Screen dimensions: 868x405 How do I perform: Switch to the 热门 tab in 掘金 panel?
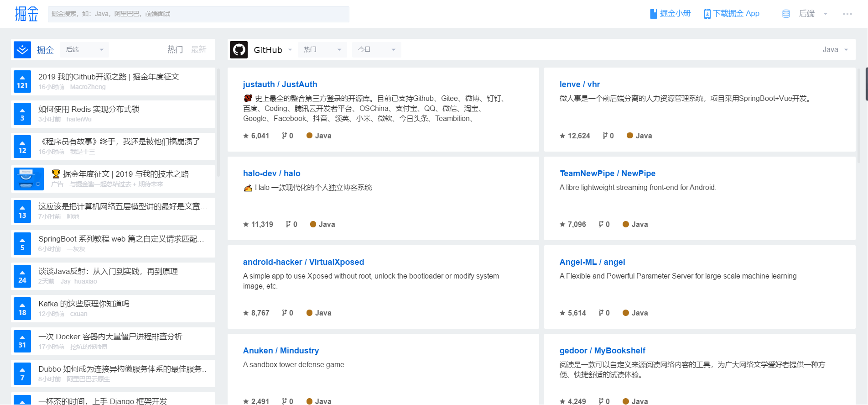[175, 50]
